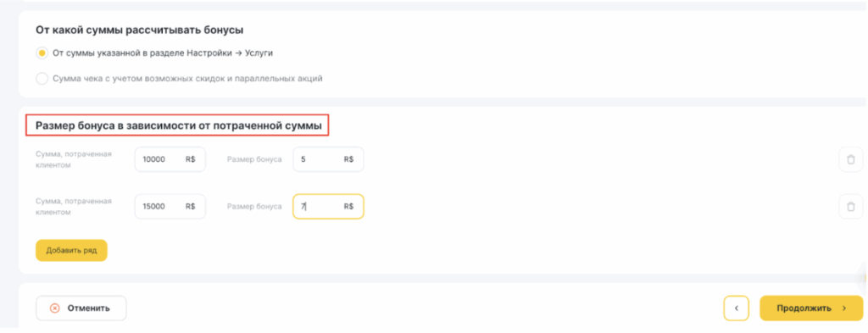Screen dimensions: 868x333
Task: Add a new row with Добавить ряд
Action: click(x=71, y=250)
